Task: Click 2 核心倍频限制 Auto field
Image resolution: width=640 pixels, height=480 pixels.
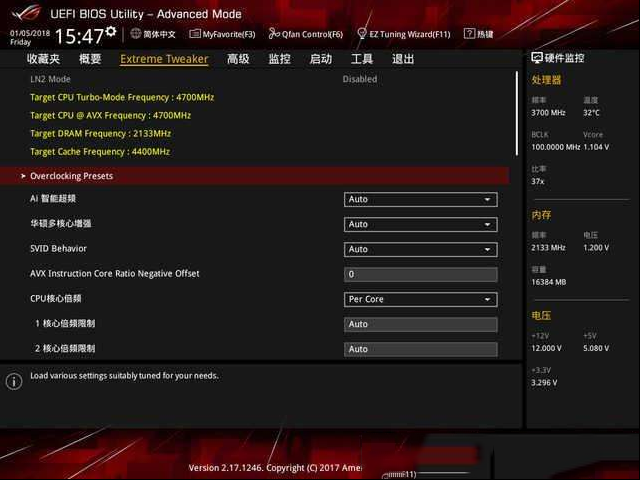Action: 421,349
